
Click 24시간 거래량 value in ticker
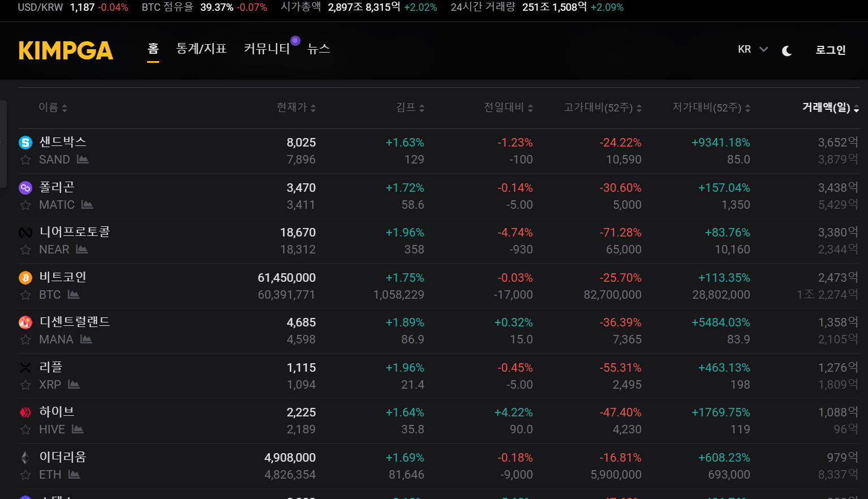click(x=555, y=7)
